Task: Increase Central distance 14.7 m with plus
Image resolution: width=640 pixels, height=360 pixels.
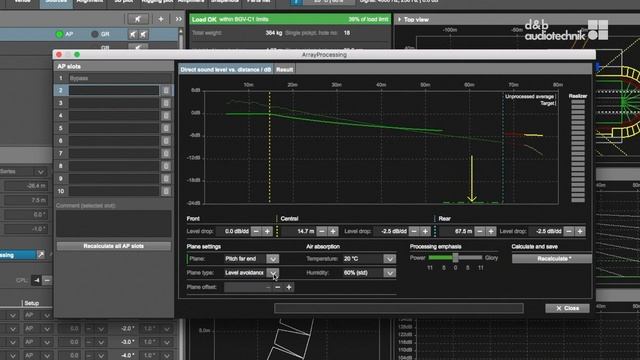Action: pos(333,231)
